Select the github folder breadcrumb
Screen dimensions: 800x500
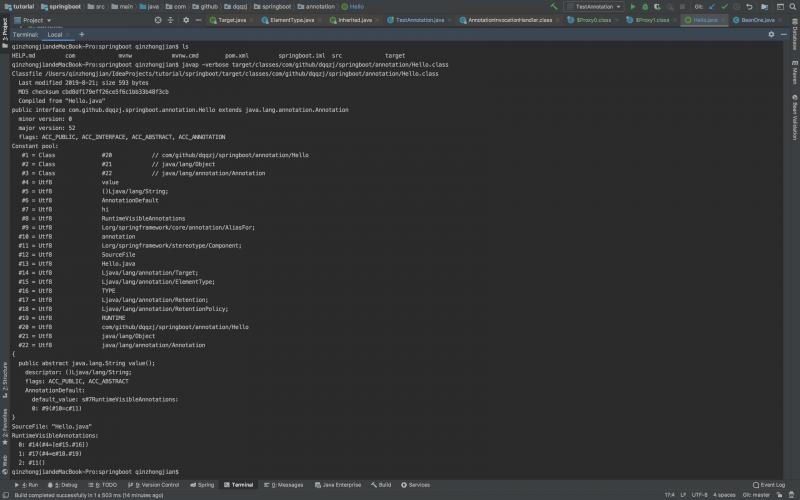point(205,7)
